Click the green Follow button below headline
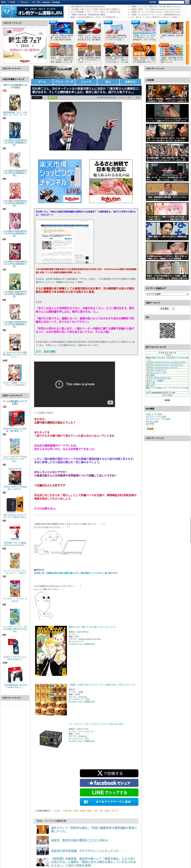Image resolution: width=191 pixels, height=868 pixels. click(x=53, y=97)
